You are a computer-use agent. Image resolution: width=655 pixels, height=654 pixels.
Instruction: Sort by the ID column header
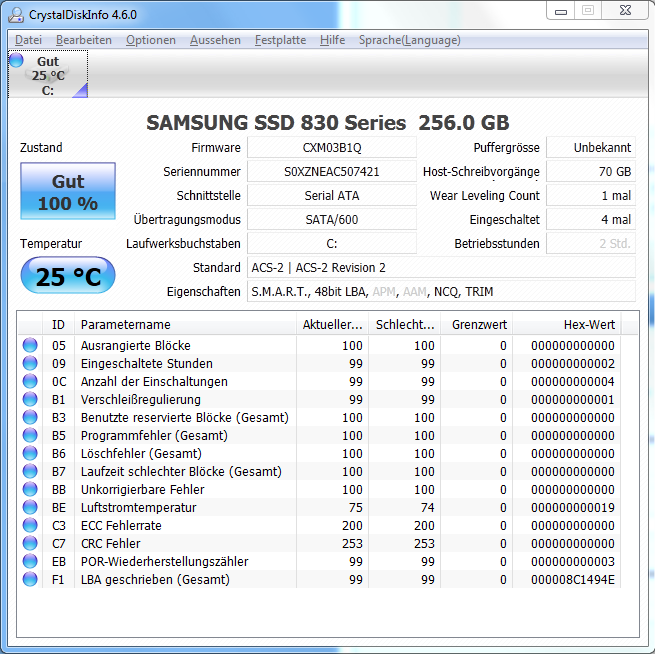58,324
